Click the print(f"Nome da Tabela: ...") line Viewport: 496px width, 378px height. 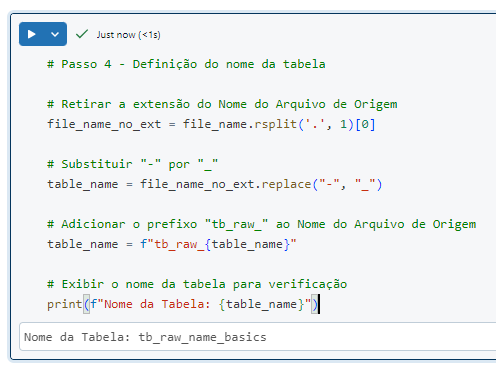(x=183, y=304)
